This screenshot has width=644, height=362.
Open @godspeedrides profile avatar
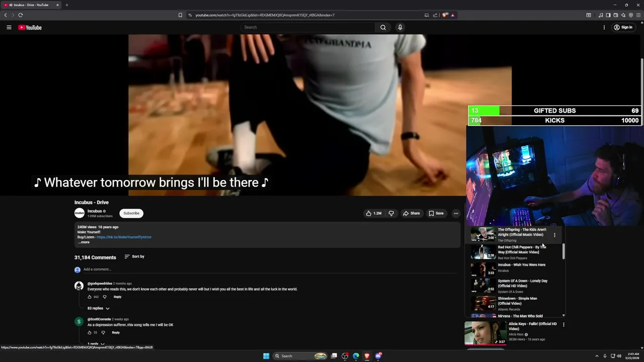[x=79, y=286]
